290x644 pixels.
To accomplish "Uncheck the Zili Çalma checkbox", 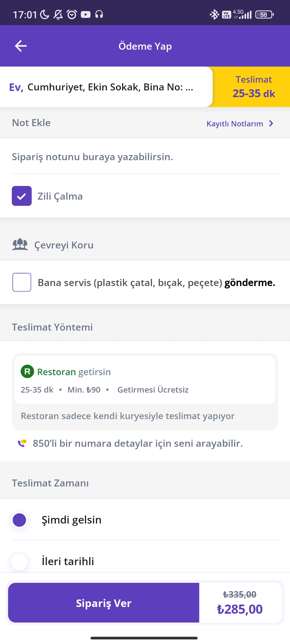I will point(22,196).
